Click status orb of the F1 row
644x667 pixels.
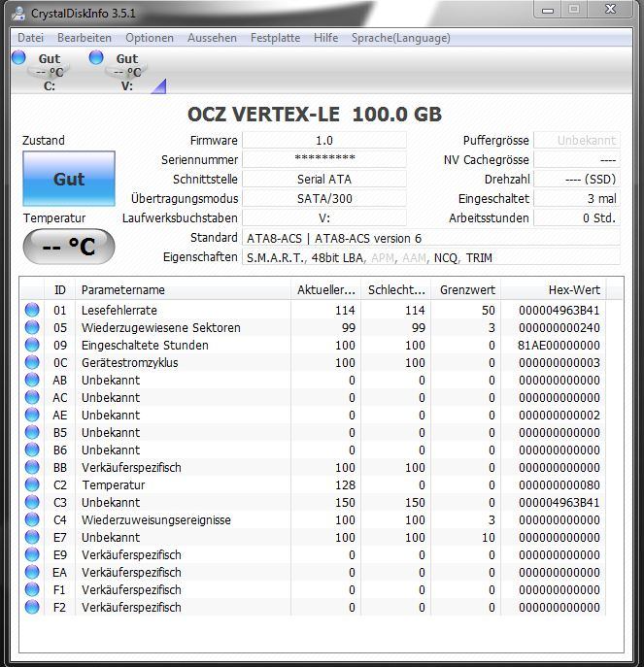32,589
